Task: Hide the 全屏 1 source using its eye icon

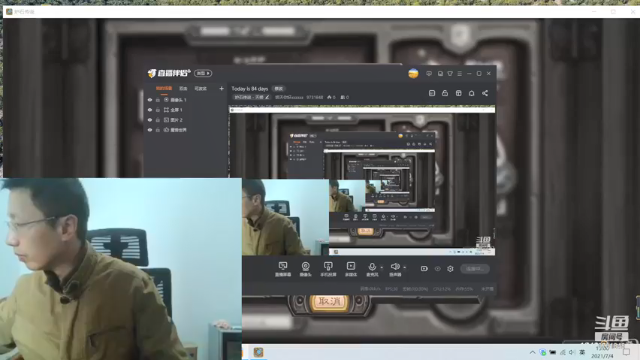Action: pos(150,110)
